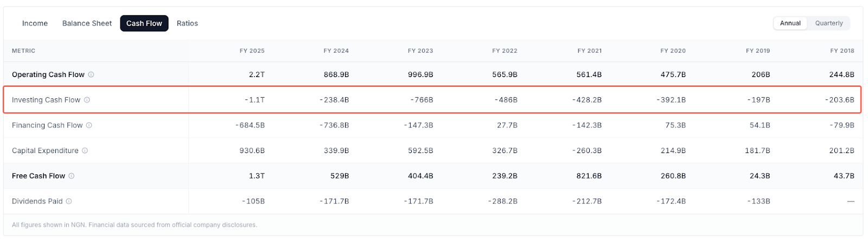Click the FY 2025 column header
Screen dimensions: 868x241
(252, 51)
